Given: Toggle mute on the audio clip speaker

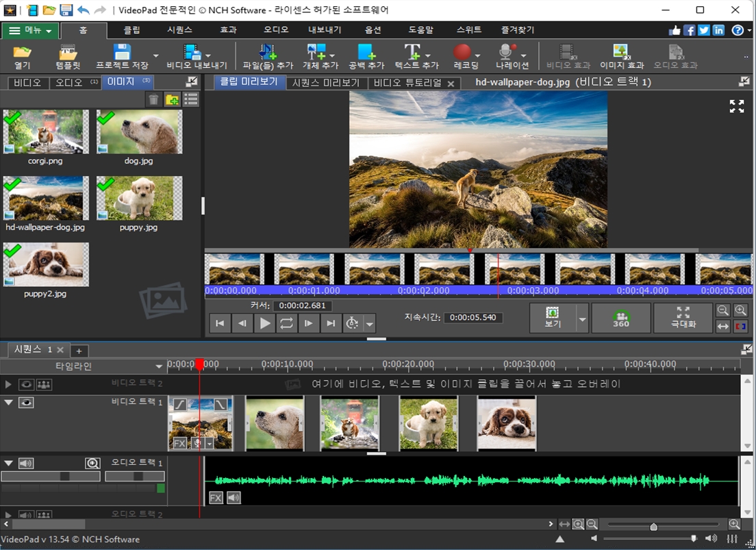Looking at the screenshot, I should [234, 497].
